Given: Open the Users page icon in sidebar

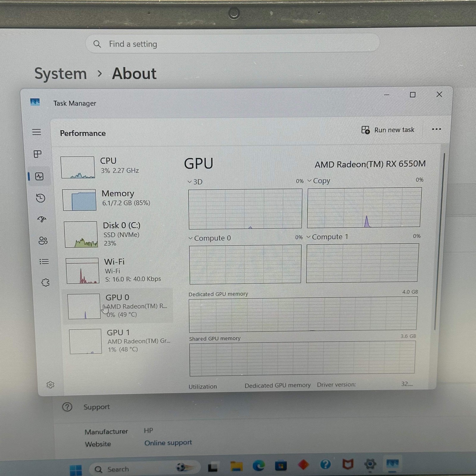Looking at the screenshot, I should 43,240.
